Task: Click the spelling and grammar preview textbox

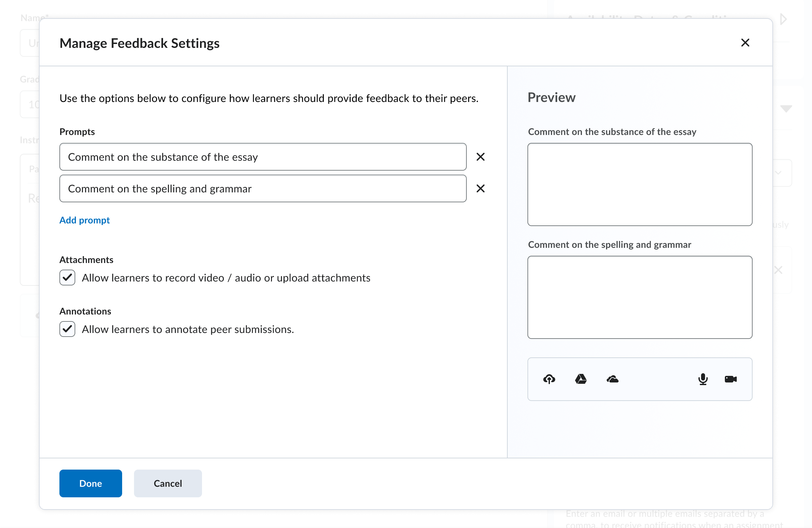Action: (x=640, y=297)
